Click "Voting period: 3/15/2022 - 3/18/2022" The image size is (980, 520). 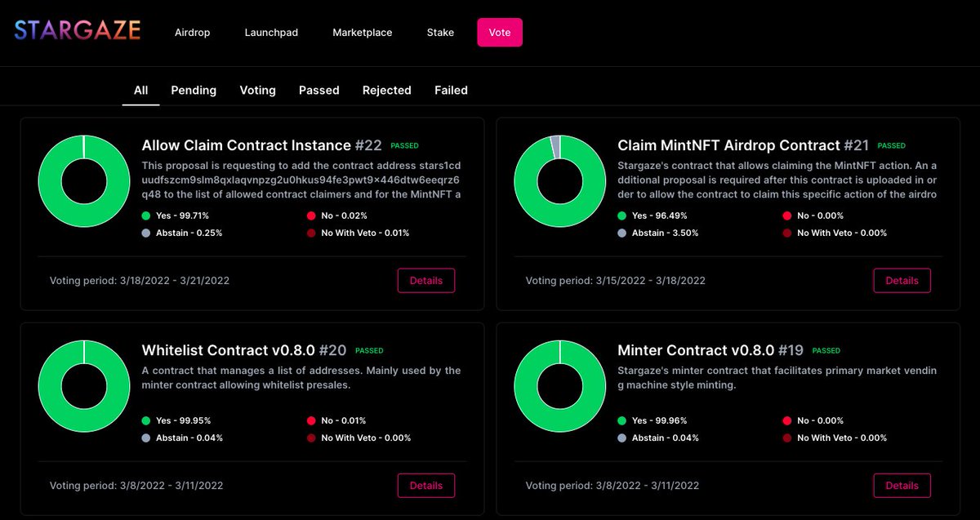(x=616, y=280)
